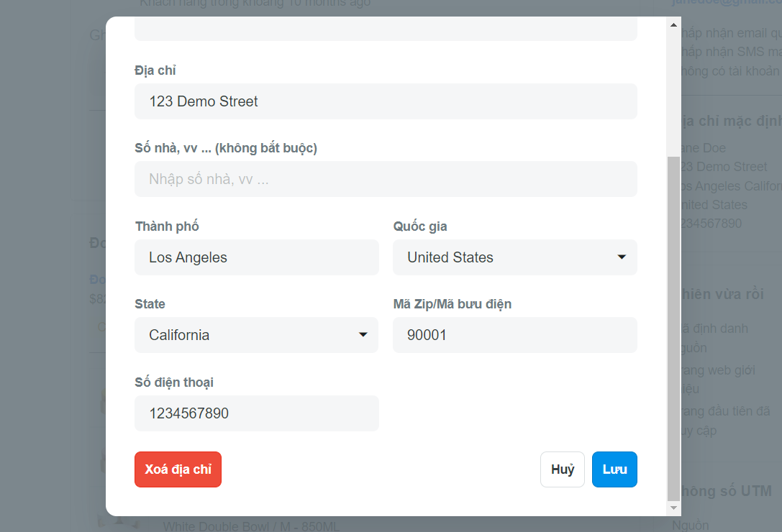
Task: Edit the Thành phố field with Los Angeles
Action: [x=256, y=257]
